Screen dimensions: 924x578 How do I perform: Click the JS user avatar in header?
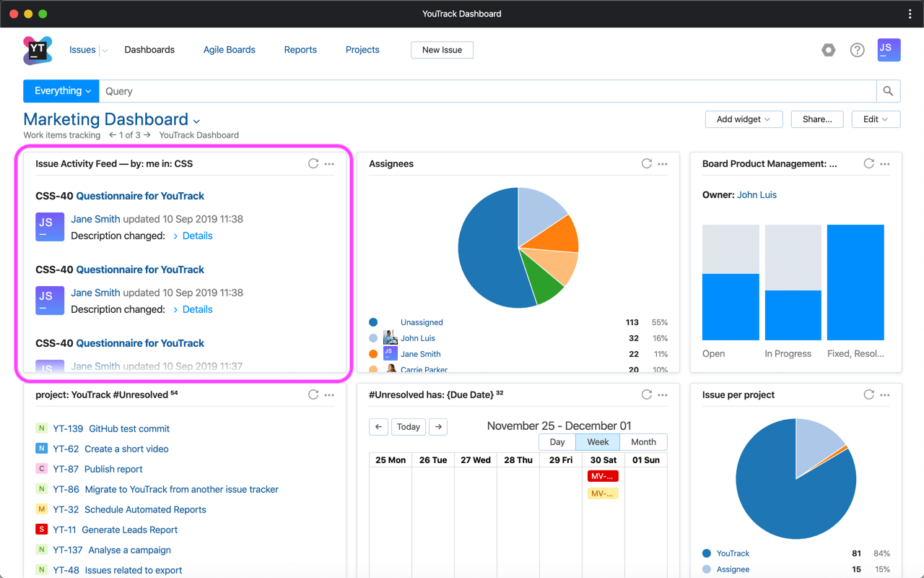pyautogui.click(x=889, y=50)
